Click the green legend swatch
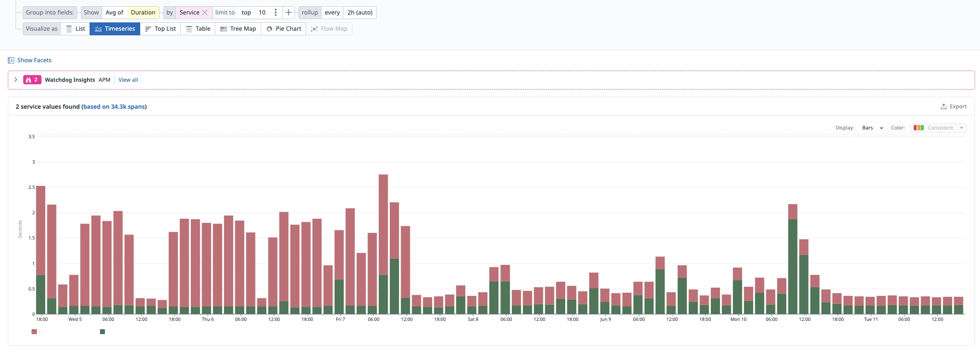The height and width of the screenshot is (352, 980). (x=102, y=332)
